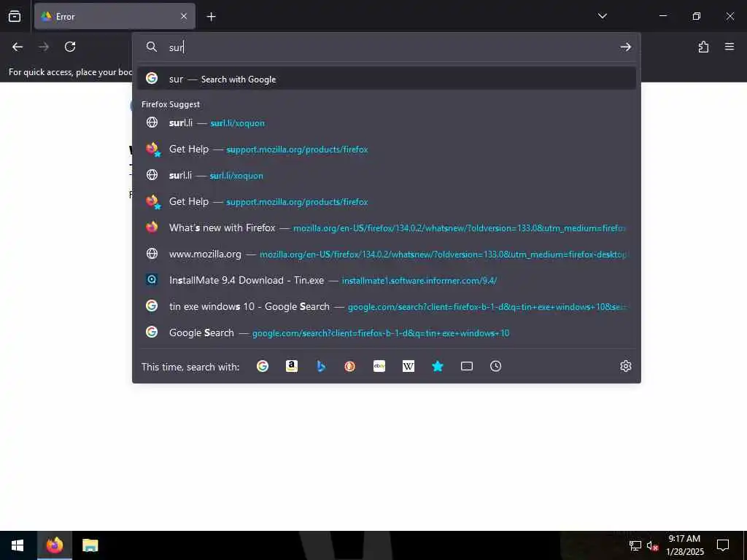Viewport: 747px width, 560px height.
Task: Search with Amazon one-off icon
Action: click(x=292, y=366)
